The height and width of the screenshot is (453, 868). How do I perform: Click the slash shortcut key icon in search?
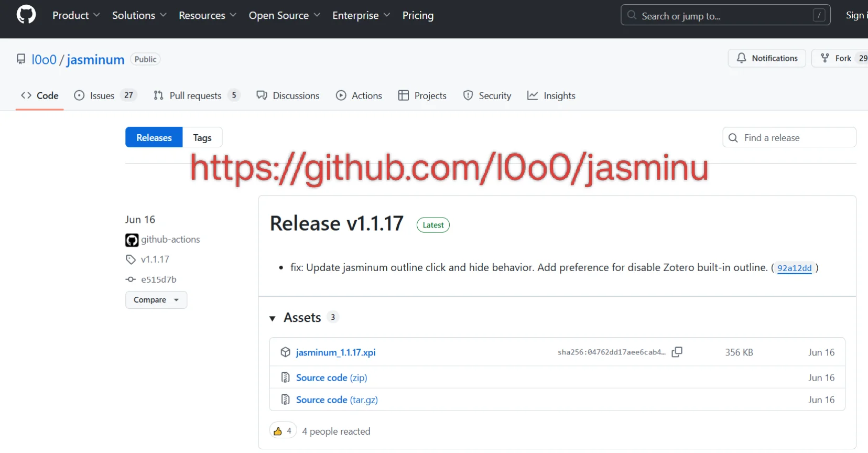[819, 15]
